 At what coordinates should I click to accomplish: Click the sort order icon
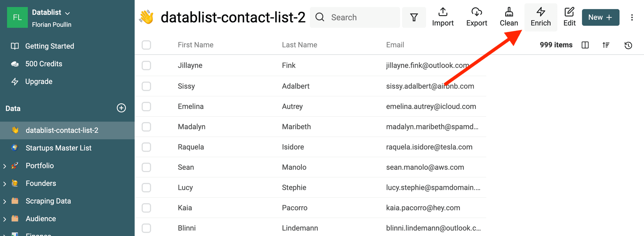click(x=606, y=45)
